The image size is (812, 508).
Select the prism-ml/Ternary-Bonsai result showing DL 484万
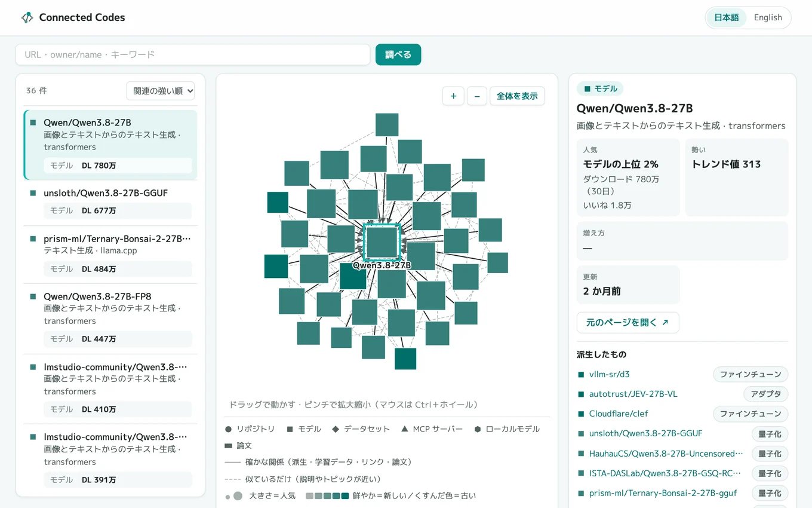(x=110, y=255)
